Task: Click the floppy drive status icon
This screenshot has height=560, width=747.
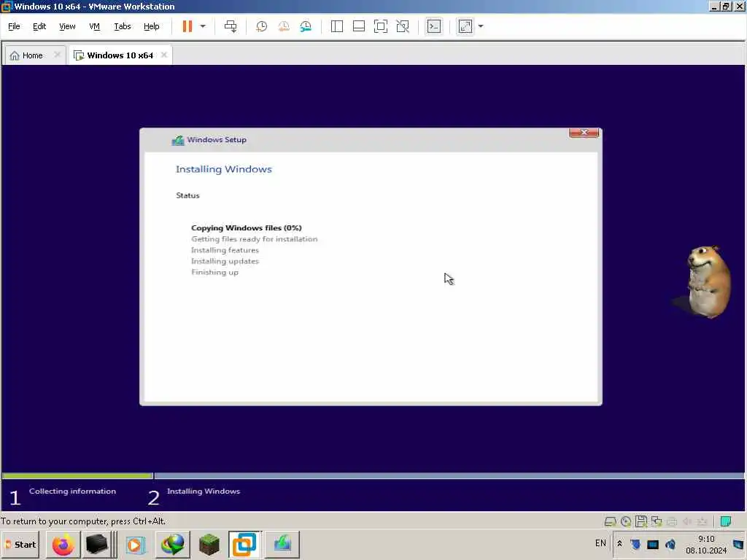Action: [x=641, y=521]
